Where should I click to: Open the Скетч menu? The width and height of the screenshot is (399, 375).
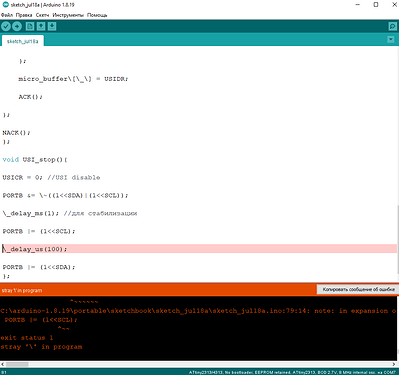tap(42, 15)
